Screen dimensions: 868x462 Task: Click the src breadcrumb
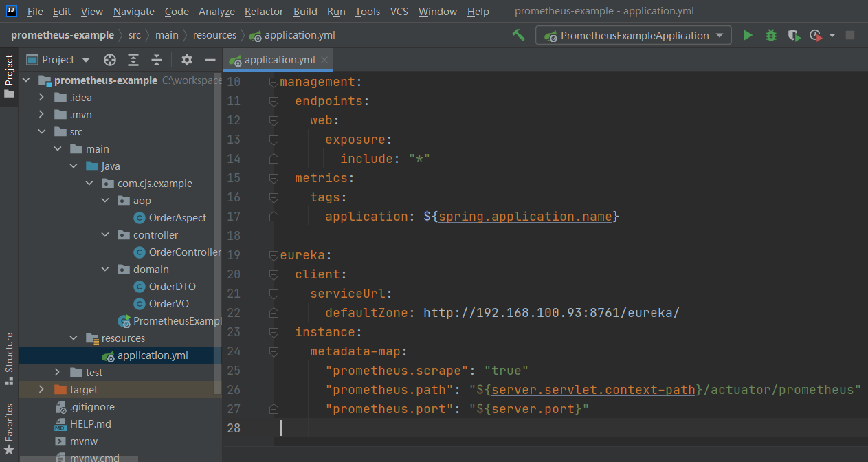point(135,35)
